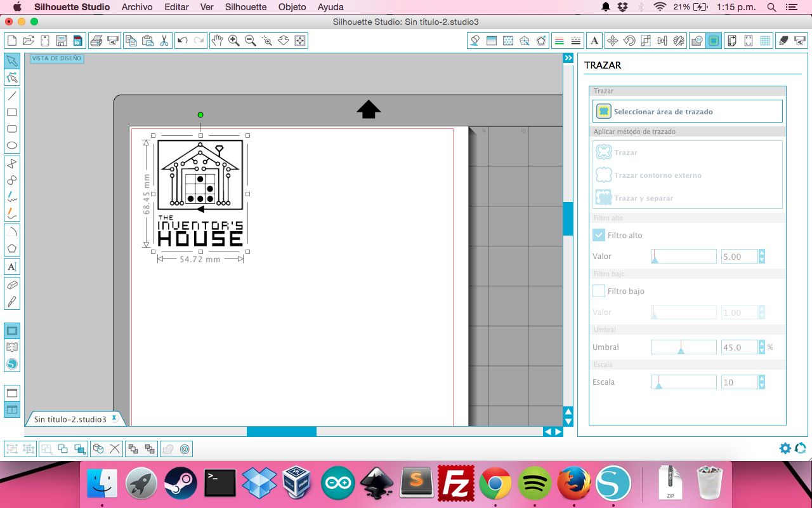This screenshot has width=812, height=508.
Task: Click the Umbral value field 45.0
Action: (x=740, y=347)
